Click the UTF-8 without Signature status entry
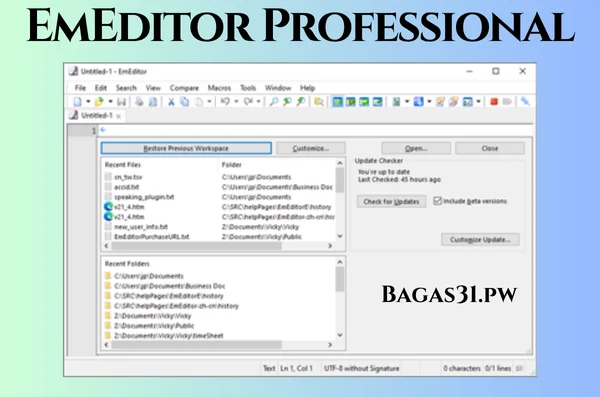Image resolution: width=600 pixels, height=397 pixels. [362, 368]
